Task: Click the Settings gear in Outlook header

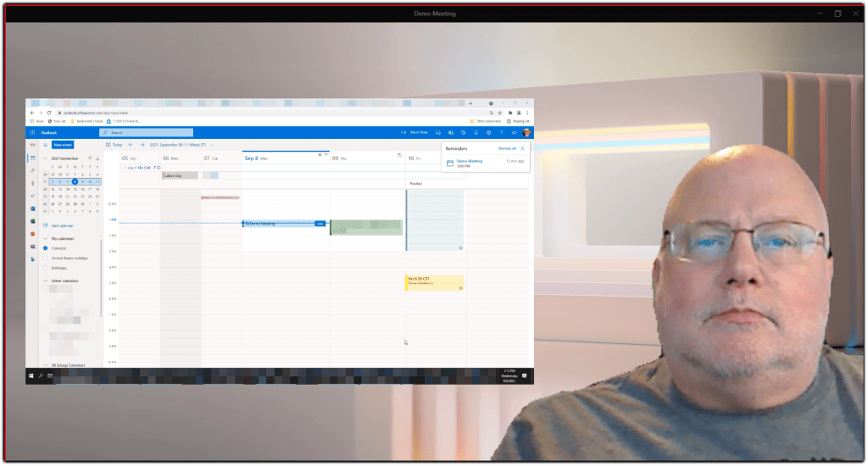Action: pos(489,133)
